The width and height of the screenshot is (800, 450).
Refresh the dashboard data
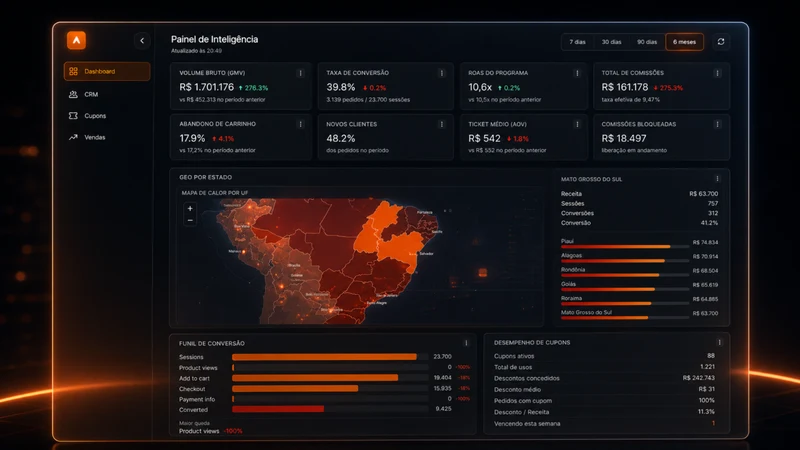[721, 42]
